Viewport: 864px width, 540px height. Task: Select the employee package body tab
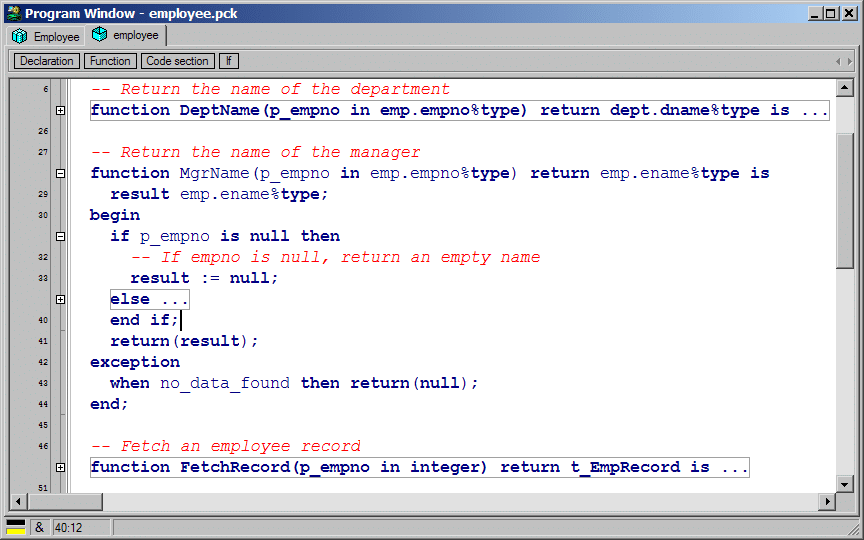(x=126, y=35)
